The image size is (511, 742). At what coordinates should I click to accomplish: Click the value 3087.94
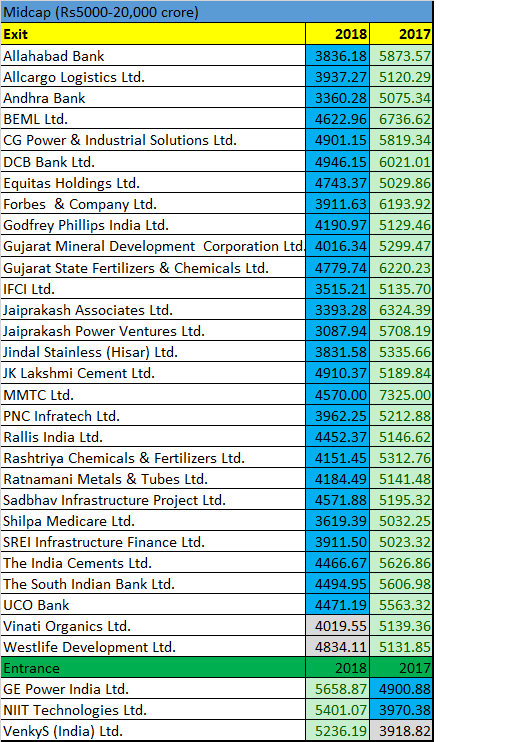[338, 331]
